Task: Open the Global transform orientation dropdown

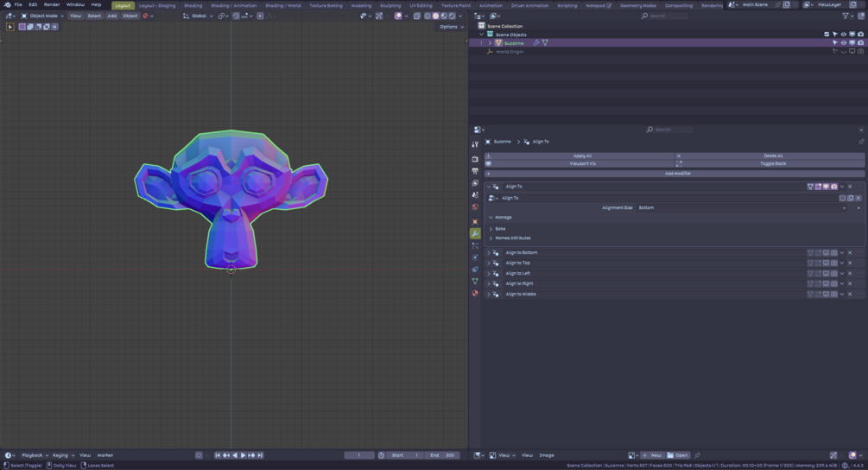Action: click(198, 16)
